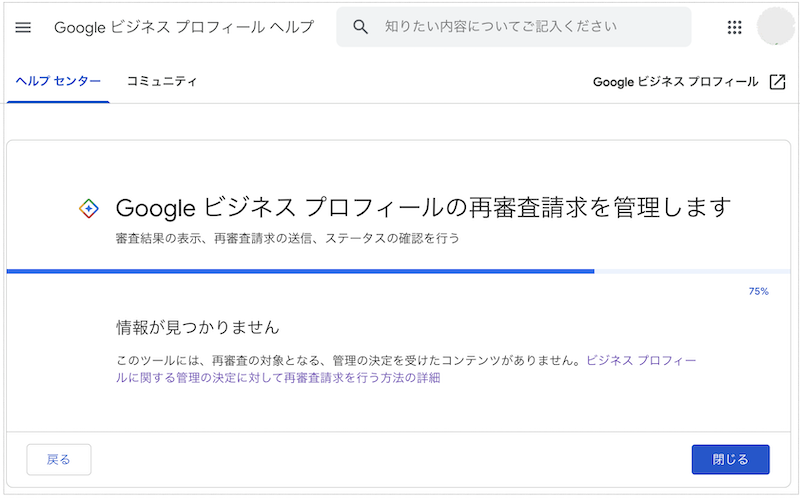Click Google ビジネス プロフィール ヘルプ title
The height and width of the screenshot is (500, 800).
tap(184, 27)
